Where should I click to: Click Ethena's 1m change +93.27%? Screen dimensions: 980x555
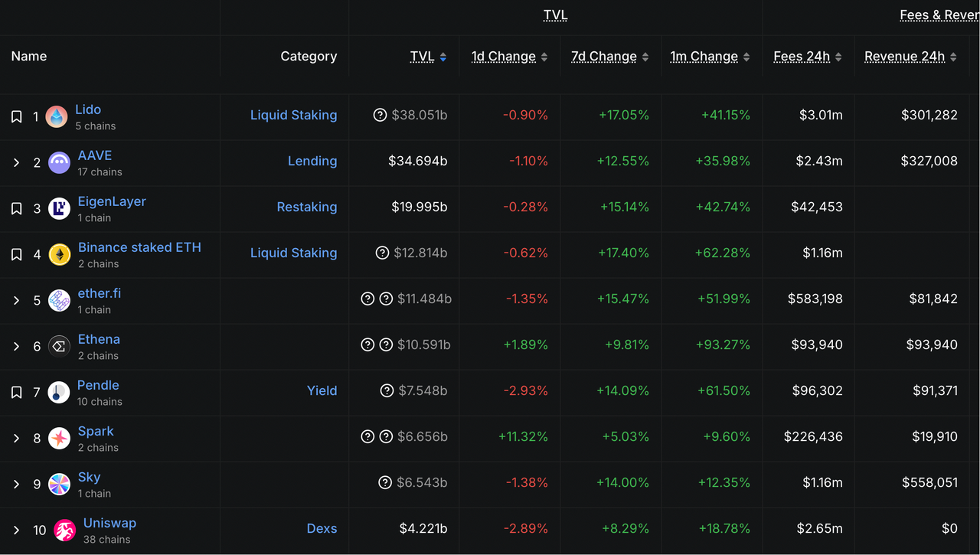pyautogui.click(x=723, y=344)
